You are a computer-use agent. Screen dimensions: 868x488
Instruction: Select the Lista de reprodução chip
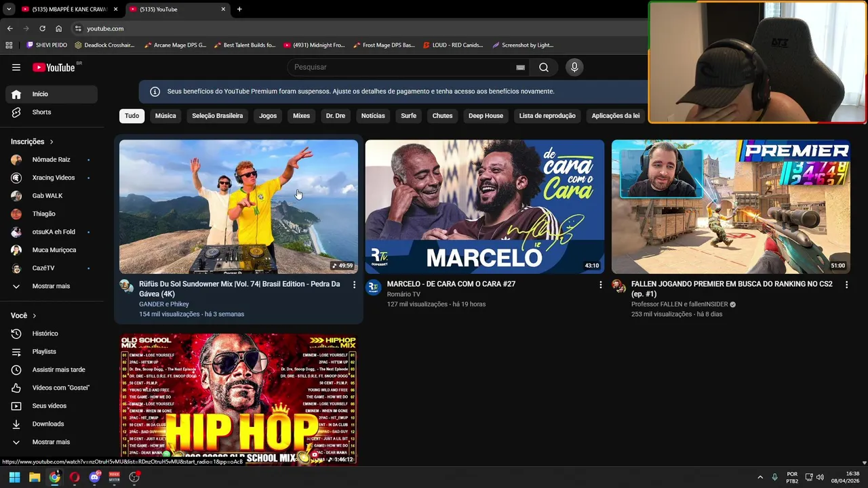tap(547, 116)
